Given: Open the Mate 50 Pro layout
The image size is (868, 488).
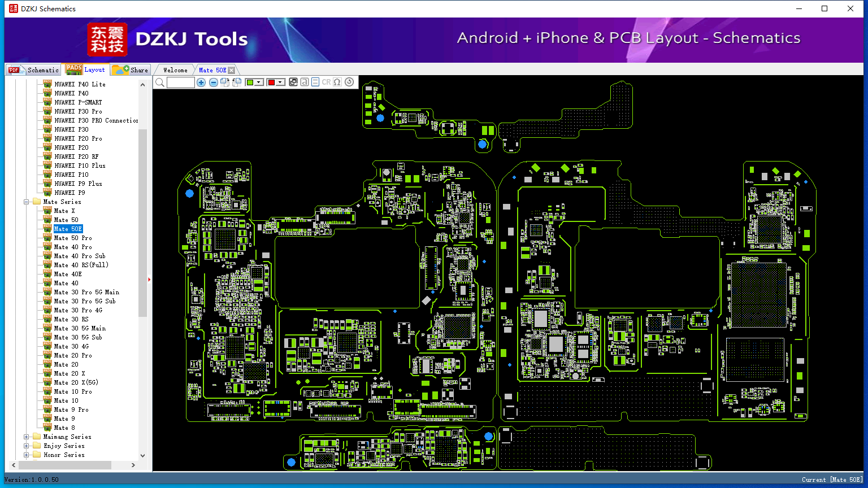Looking at the screenshot, I should (x=73, y=238).
